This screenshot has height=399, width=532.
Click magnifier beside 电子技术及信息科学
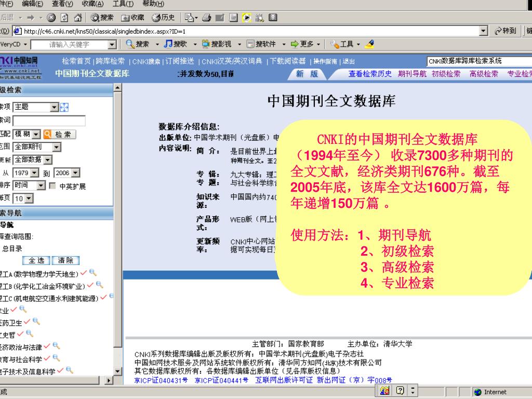coord(70,370)
